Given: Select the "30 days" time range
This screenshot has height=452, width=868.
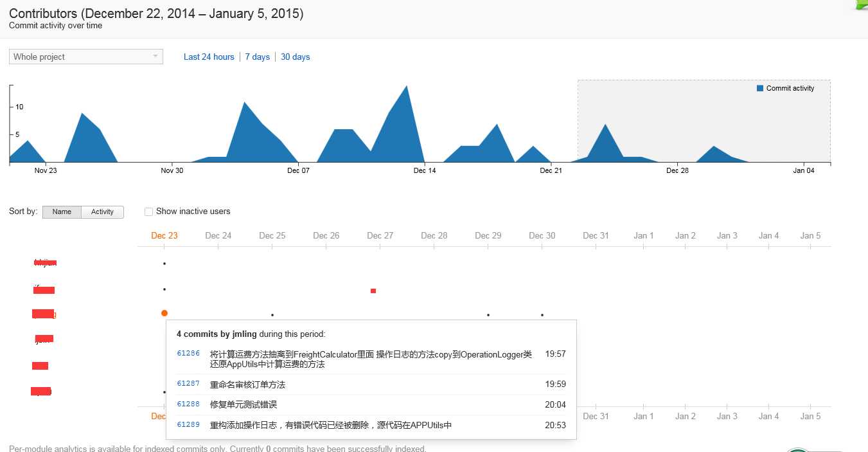Looking at the screenshot, I should [x=295, y=57].
